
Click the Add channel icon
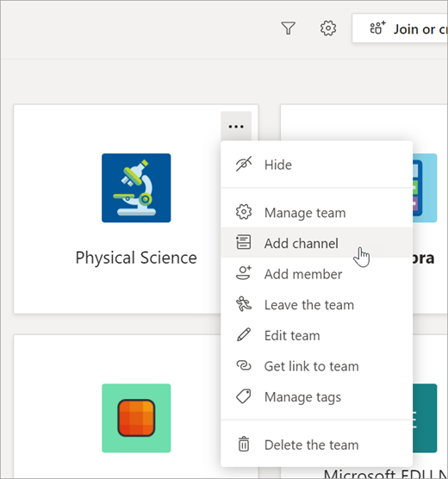pyautogui.click(x=244, y=242)
